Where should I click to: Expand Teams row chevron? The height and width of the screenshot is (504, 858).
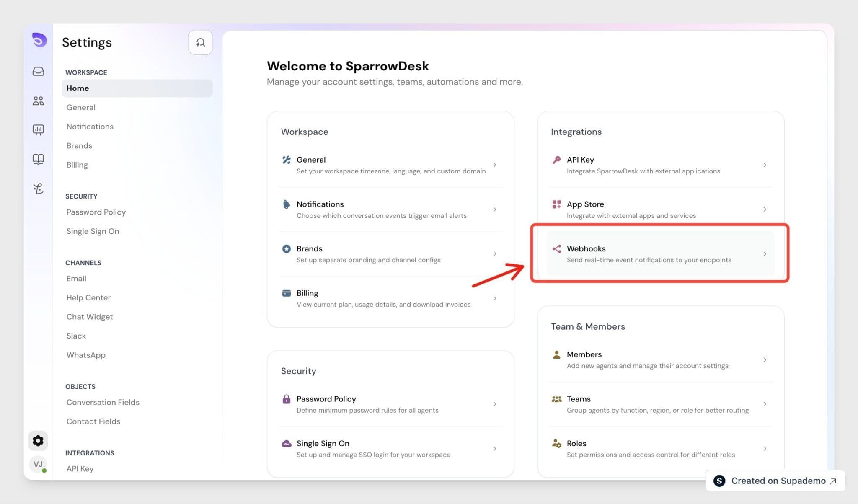[765, 404]
